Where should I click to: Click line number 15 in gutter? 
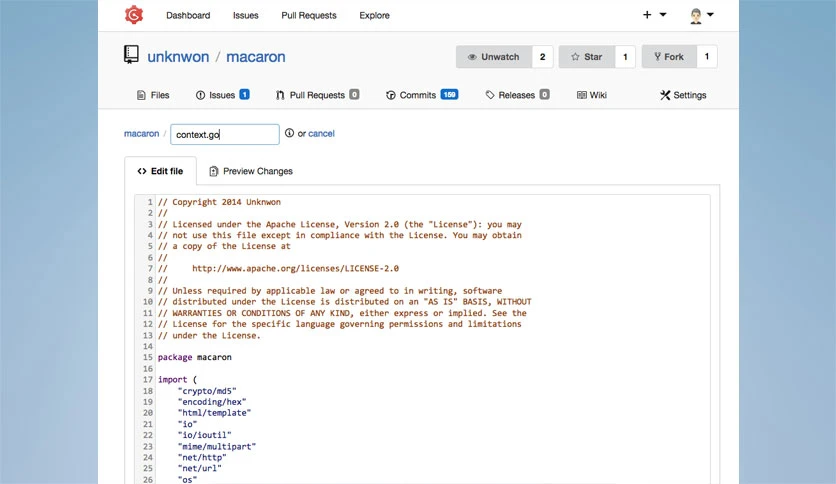coord(148,357)
